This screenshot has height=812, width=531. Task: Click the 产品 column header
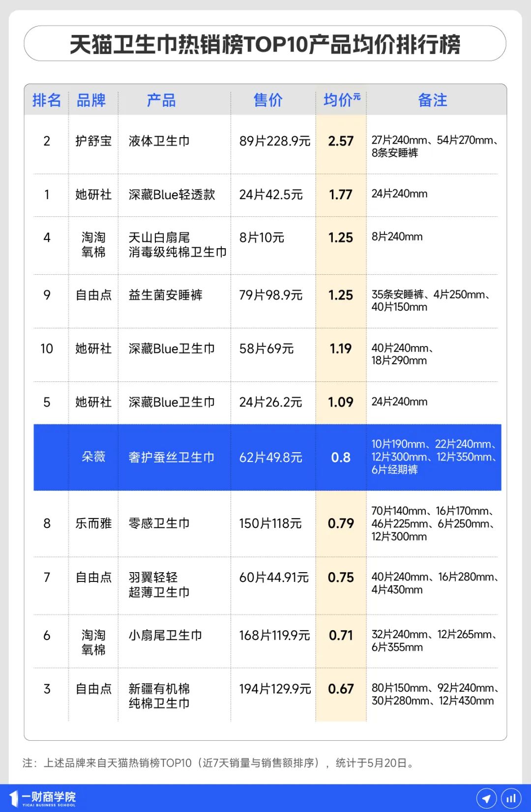pyautogui.click(x=161, y=100)
